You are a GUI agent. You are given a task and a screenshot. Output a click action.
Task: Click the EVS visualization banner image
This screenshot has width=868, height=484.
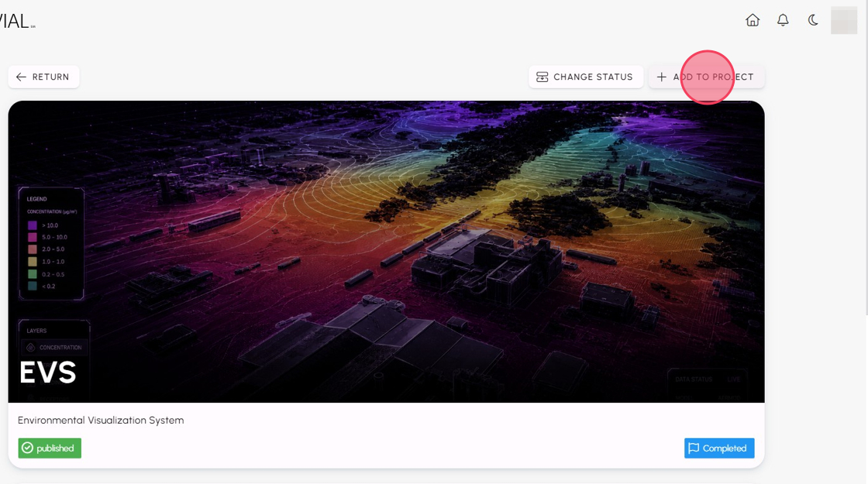coord(387,252)
